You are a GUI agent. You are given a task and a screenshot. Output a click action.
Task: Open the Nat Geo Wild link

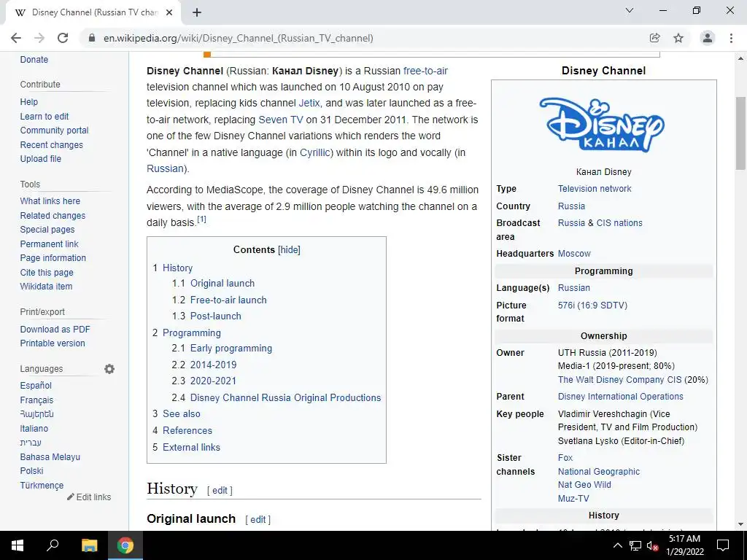click(584, 485)
